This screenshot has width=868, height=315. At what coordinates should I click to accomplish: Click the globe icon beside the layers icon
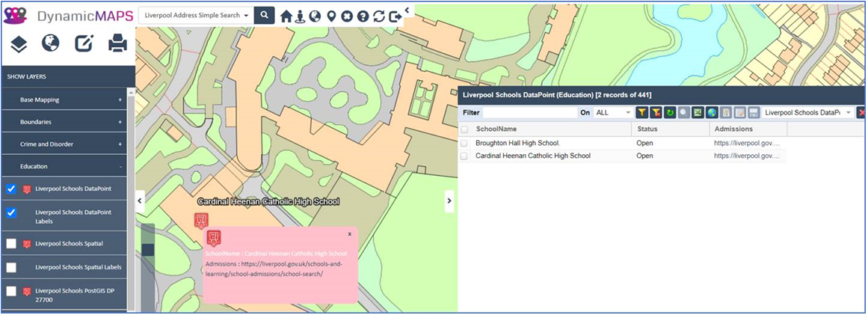(50, 43)
